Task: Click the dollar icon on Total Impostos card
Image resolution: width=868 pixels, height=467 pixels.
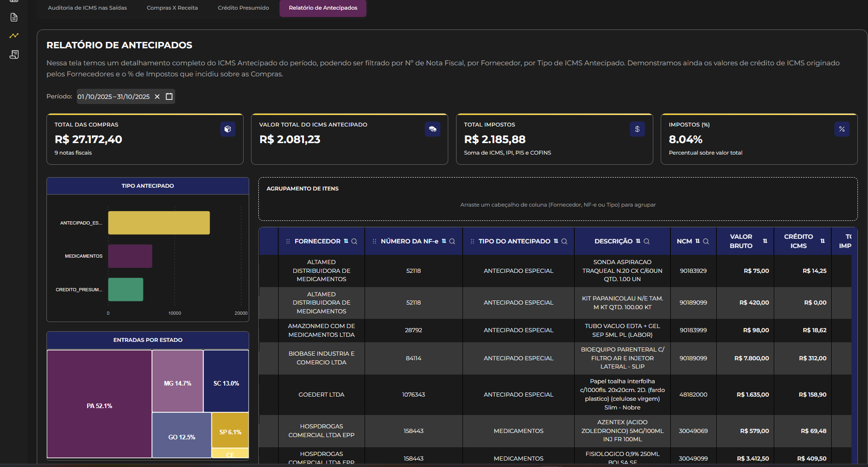Action: 637,129
